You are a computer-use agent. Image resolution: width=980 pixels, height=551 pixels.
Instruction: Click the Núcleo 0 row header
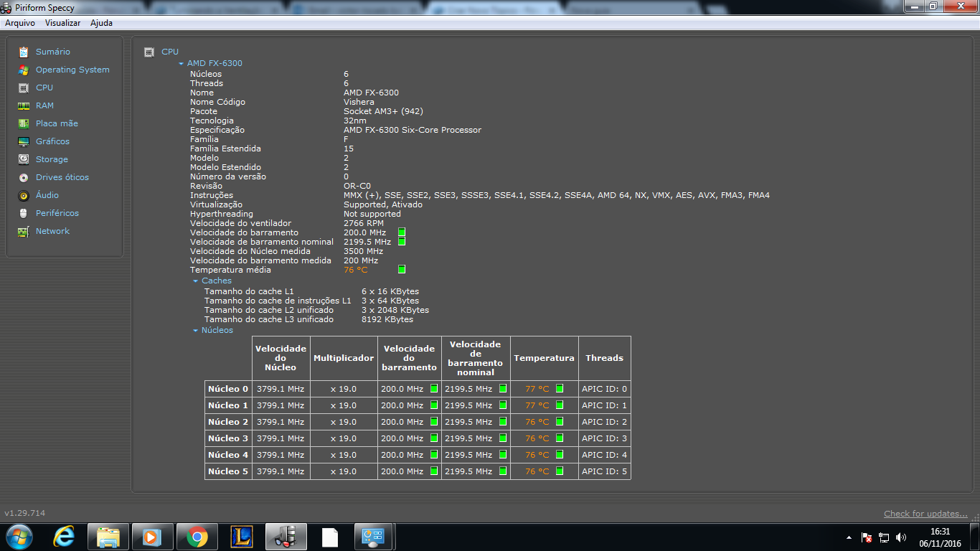tap(228, 389)
